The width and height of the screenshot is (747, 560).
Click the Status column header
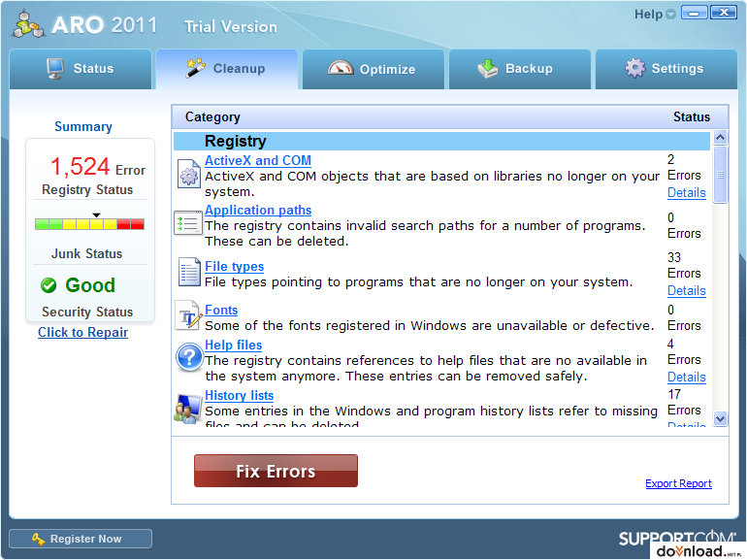click(x=692, y=117)
